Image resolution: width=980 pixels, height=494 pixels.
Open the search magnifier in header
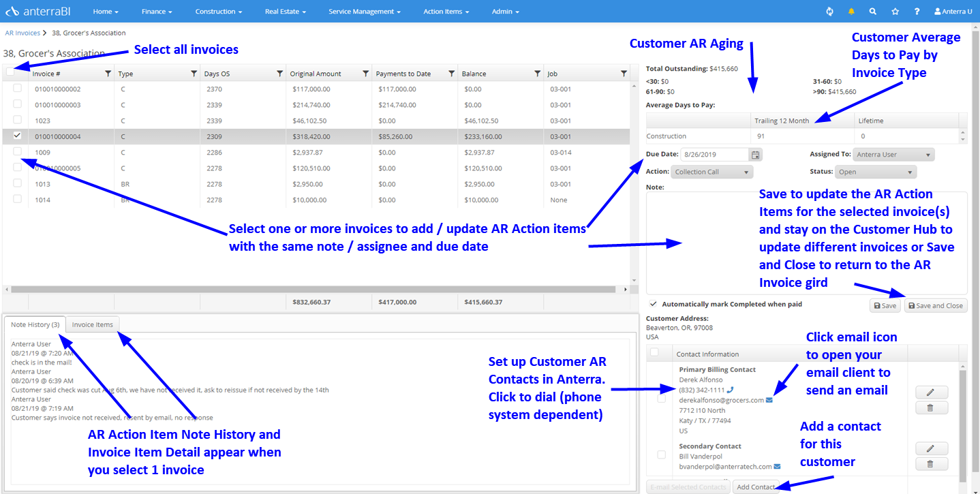(873, 12)
